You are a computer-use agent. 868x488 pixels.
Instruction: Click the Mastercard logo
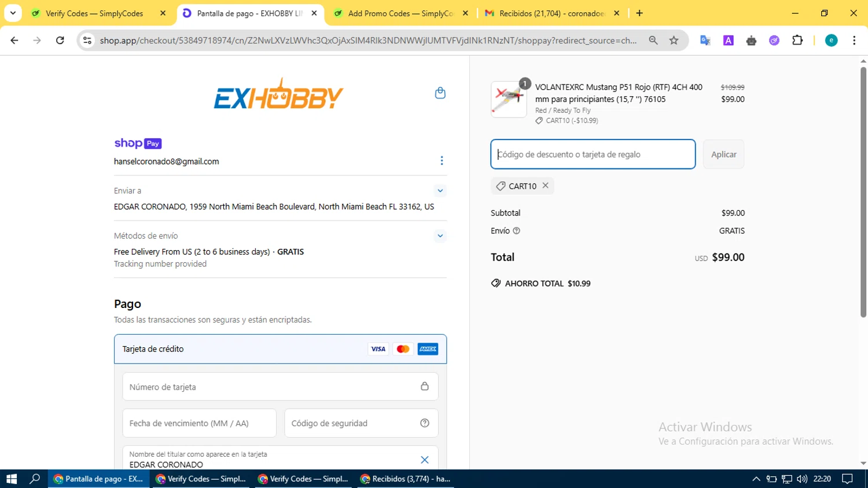coord(403,349)
